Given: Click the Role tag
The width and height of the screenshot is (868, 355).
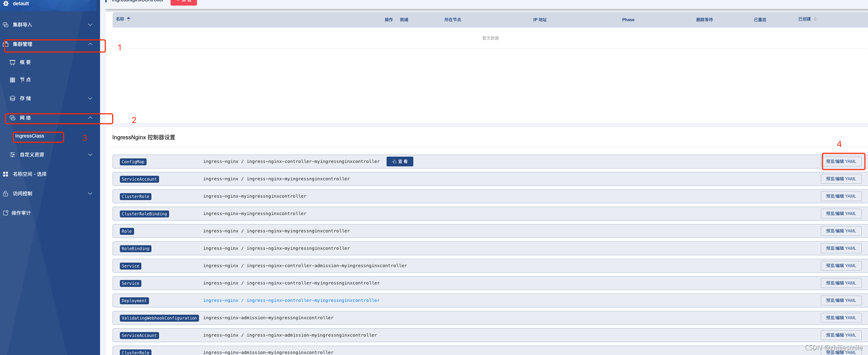Looking at the screenshot, I should click(x=127, y=231).
